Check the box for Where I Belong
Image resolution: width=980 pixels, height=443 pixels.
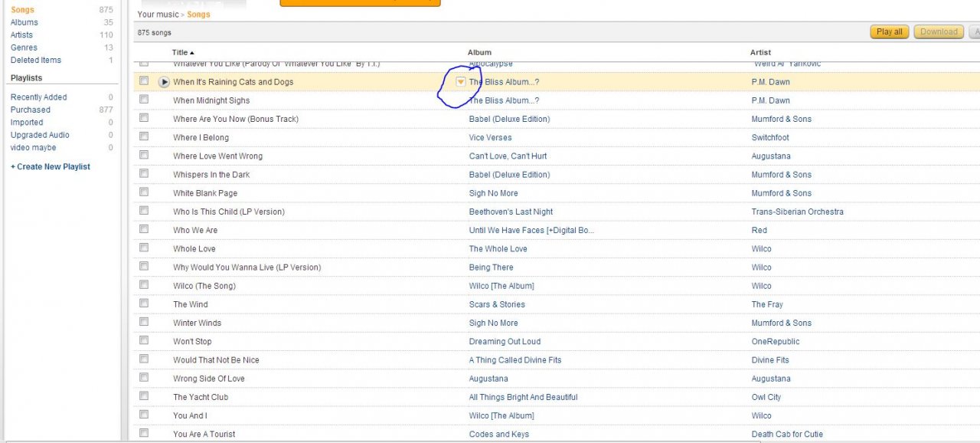pyautogui.click(x=144, y=136)
